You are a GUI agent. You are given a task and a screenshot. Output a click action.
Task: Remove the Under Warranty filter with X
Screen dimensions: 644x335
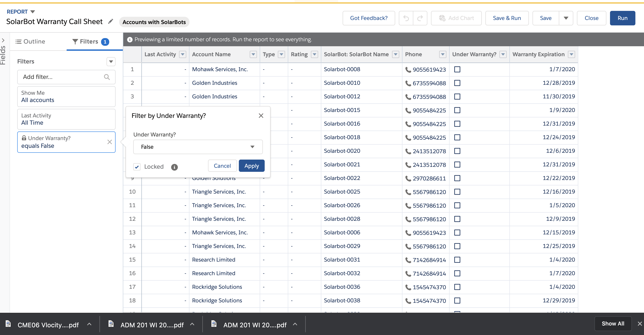click(x=109, y=142)
